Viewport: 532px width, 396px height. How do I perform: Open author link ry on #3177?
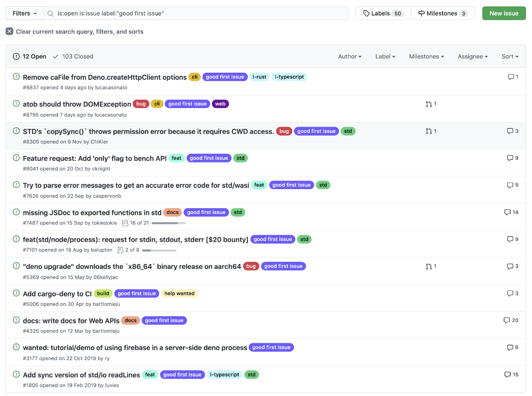pos(107,358)
